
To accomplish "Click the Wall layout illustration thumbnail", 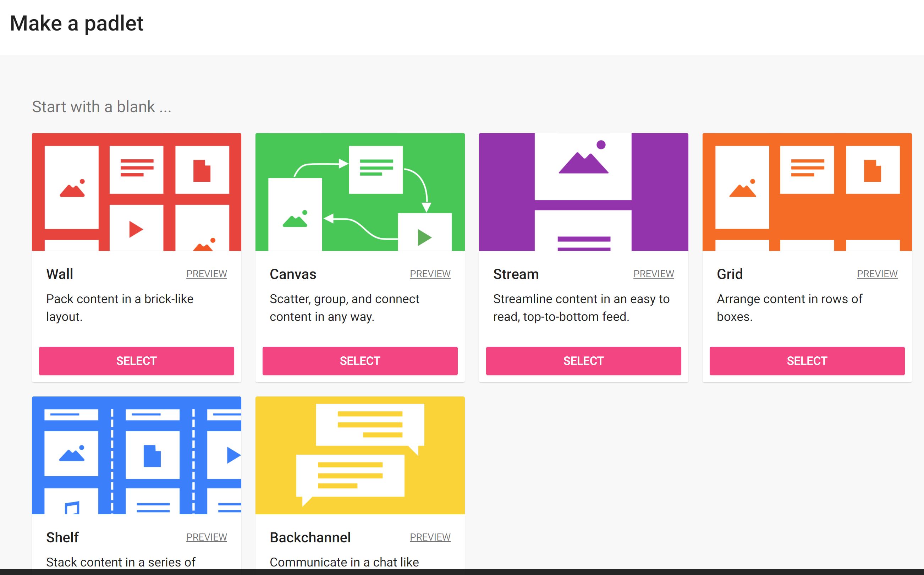I will coord(137,192).
